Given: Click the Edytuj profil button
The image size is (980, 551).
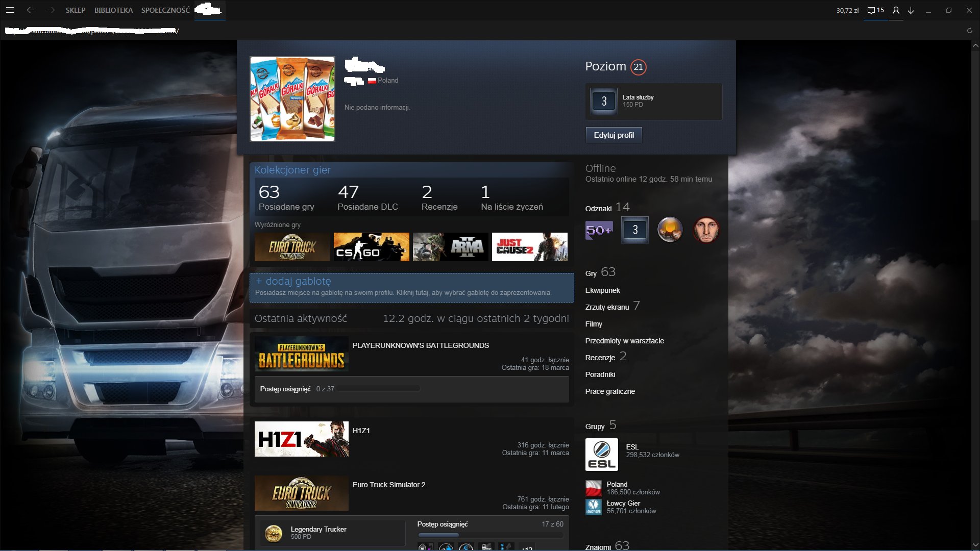Looking at the screenshot, I should [614, 135].
